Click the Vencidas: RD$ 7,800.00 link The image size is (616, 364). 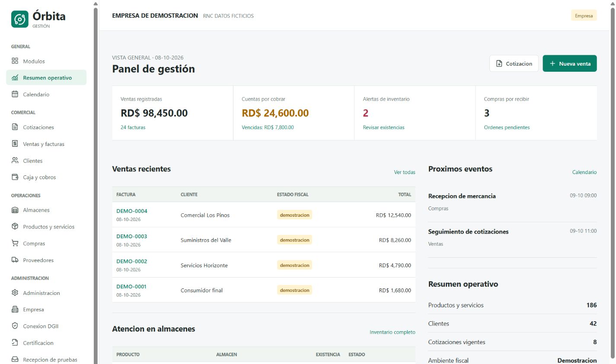[268, 127]
